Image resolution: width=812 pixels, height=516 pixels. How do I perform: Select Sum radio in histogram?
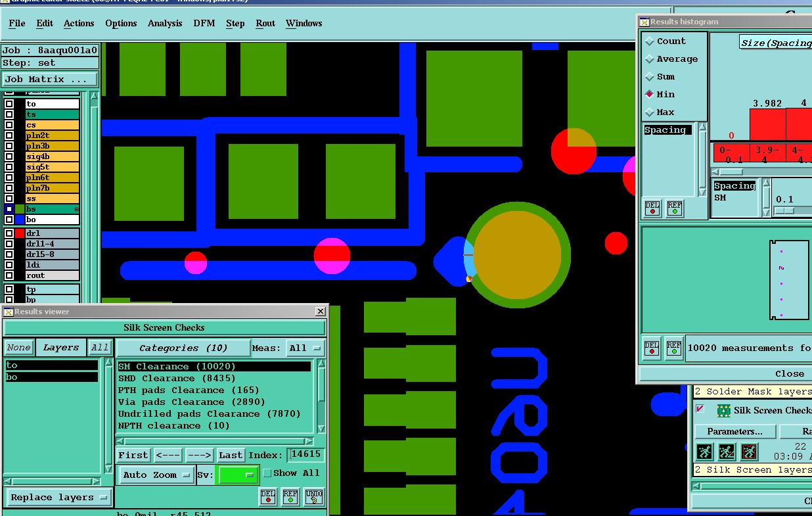(650, 76)
